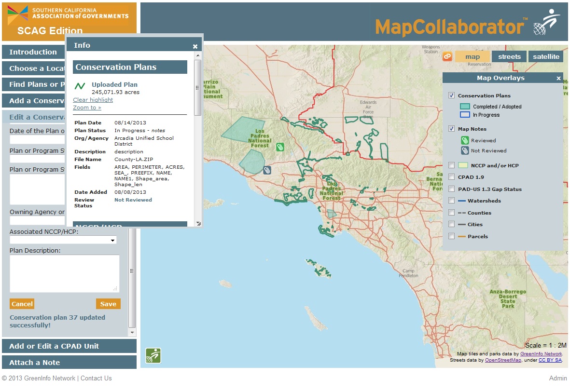This screenshot has height=392, width=570.
Task: Expand the Attach a Note section
Action: pos(69,363)
